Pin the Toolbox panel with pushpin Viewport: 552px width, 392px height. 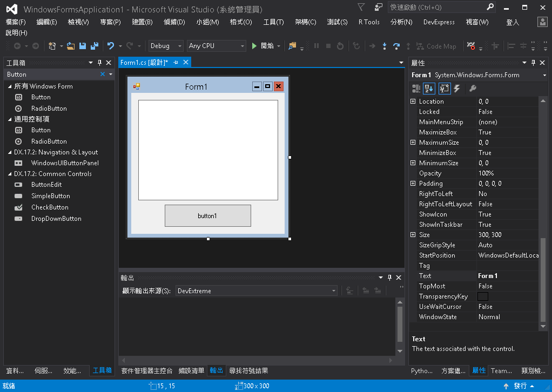99,63
